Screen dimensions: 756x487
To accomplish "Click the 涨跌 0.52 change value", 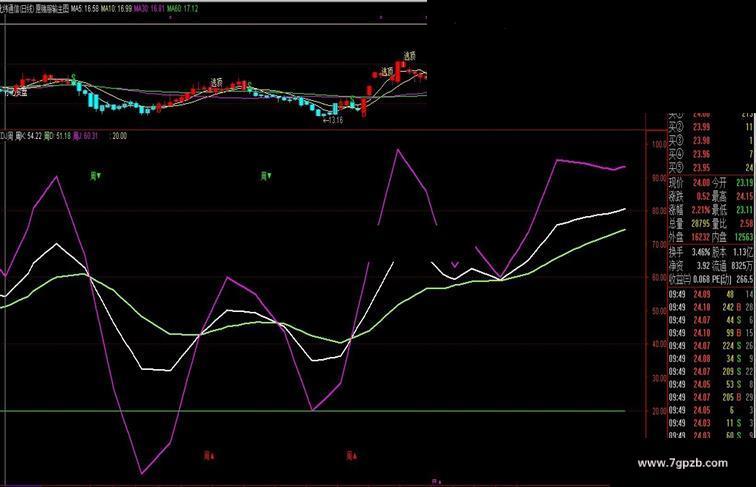I will click(x=703, y=197).
